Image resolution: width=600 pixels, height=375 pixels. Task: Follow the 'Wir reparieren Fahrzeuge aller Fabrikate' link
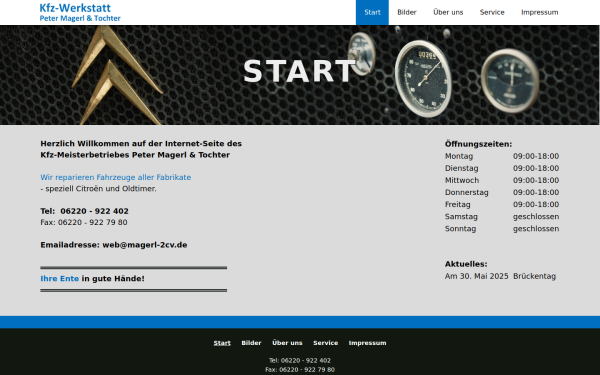coord(116,177)
